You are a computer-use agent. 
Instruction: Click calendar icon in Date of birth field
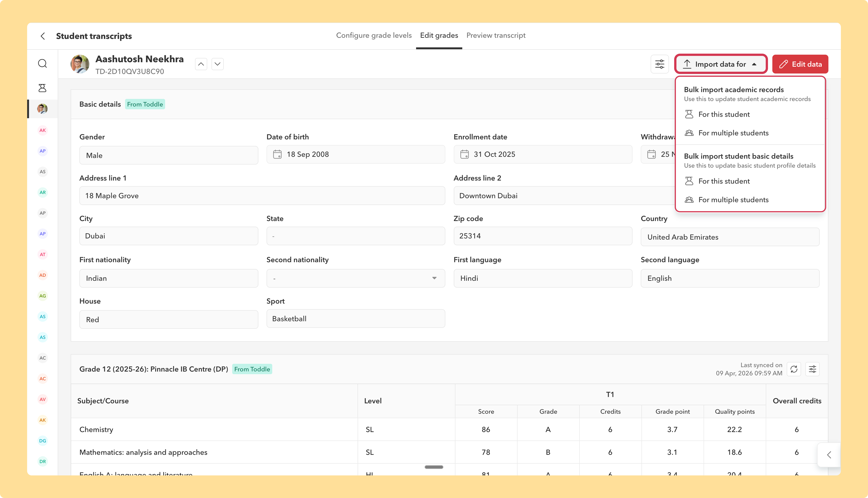(277, 154)
